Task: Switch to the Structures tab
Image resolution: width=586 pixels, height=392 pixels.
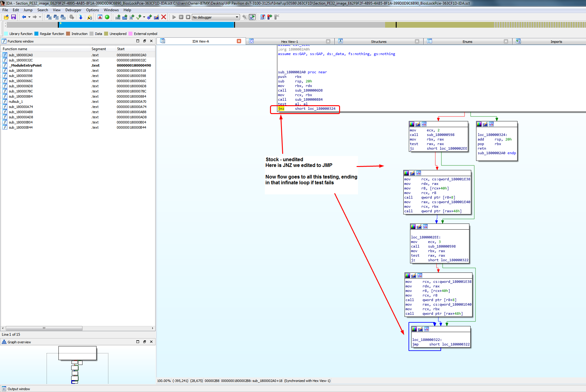Action: tap(378, 42)
